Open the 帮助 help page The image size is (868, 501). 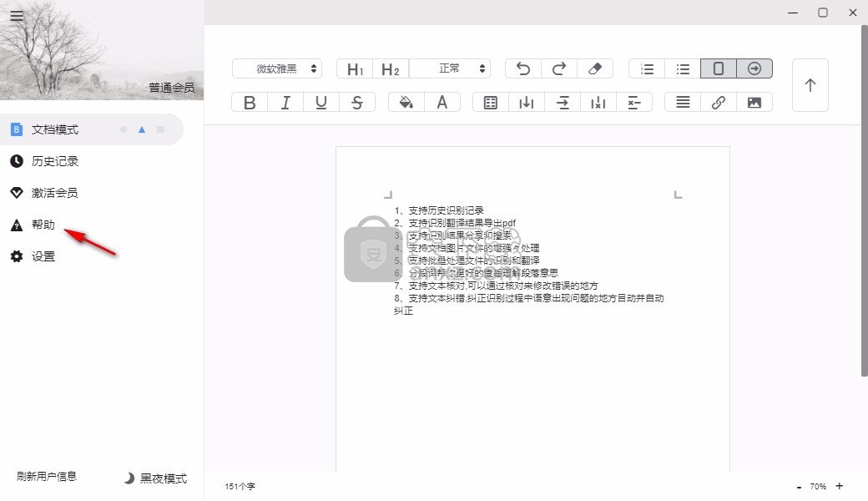(43, 225)
